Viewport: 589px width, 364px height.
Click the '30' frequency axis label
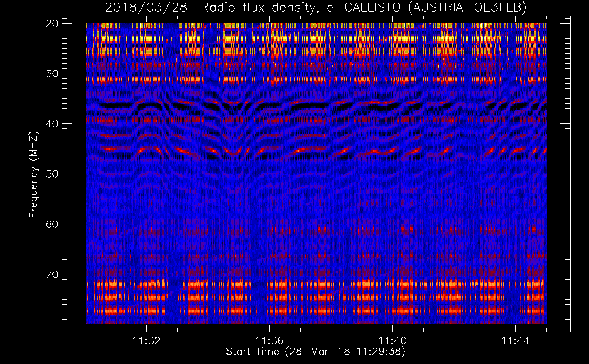coord(52,74)
